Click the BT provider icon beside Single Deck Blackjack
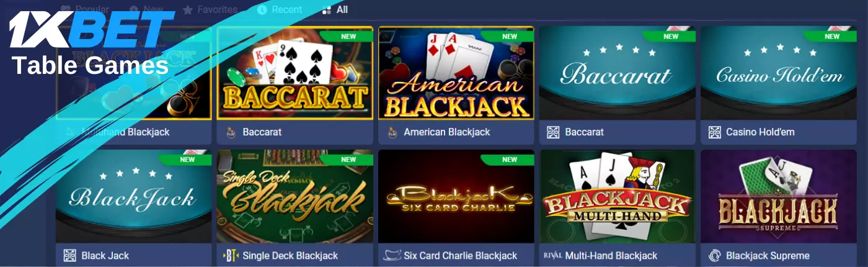868x267 pixels. coord(231,256)
